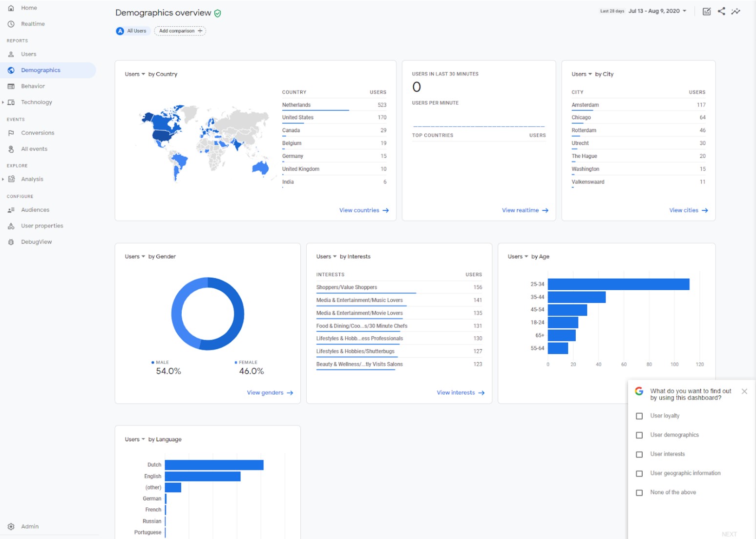Enable the User geographic information checkbox

[x=639, y=474]
